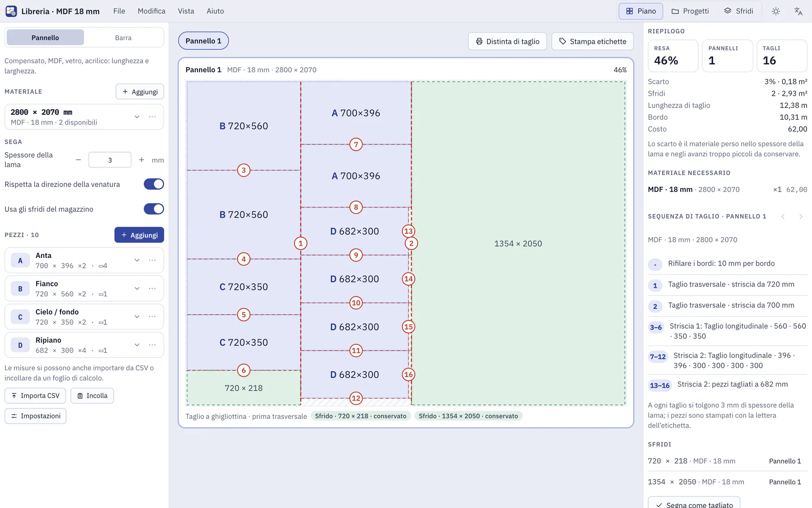This screenshot has height=508, width=812.
Task: Select cut marker 7 on the panel
Action: 356,144
